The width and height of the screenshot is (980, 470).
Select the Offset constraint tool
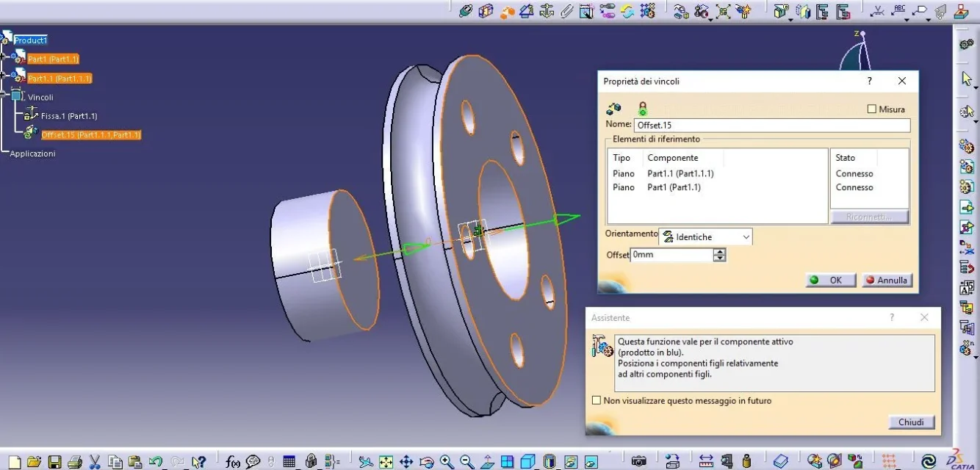tap(508, 11)
